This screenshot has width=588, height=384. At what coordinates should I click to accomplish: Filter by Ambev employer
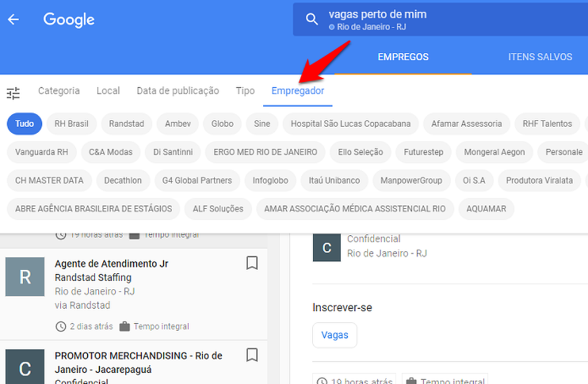(x=177, y=124)
